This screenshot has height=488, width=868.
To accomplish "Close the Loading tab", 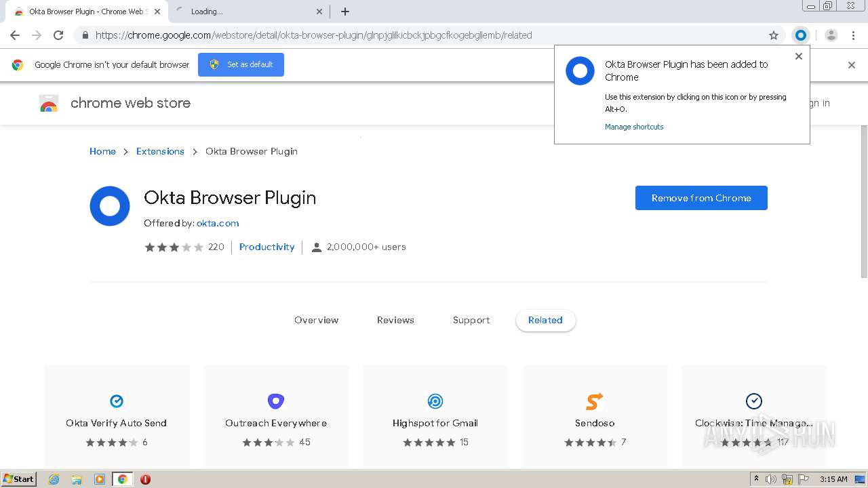I will [320, 12].
